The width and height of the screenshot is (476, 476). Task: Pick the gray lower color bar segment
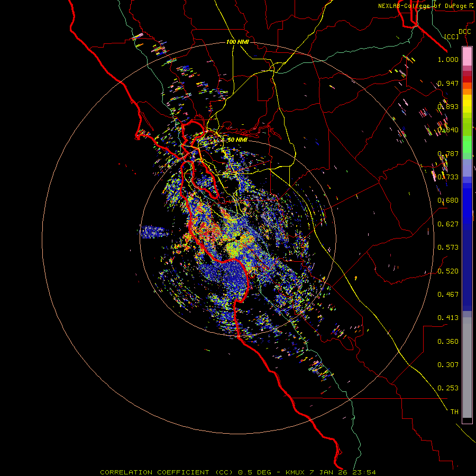(x=467, y=368)
